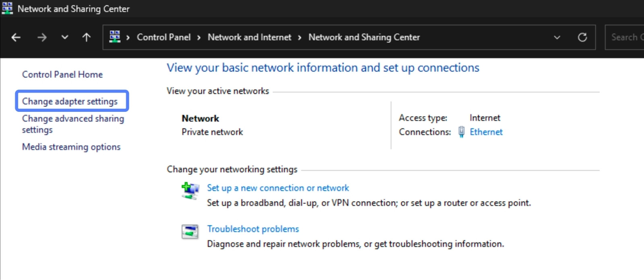Go up one folder level
Viewport: 644px width, 280px height.
coord(86,37)
